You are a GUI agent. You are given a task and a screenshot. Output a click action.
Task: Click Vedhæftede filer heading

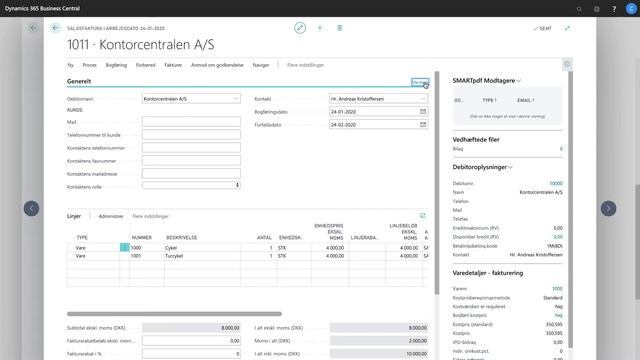pos(476,140)
